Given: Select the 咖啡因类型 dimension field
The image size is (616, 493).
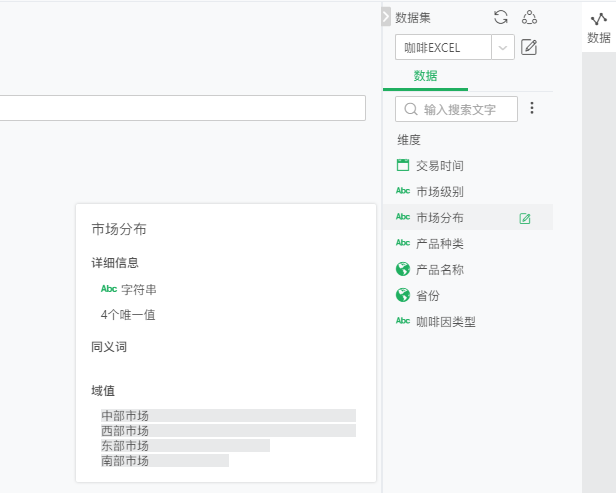Looking at the screenshot, I should pyautogui.click(x=445, y=321).
